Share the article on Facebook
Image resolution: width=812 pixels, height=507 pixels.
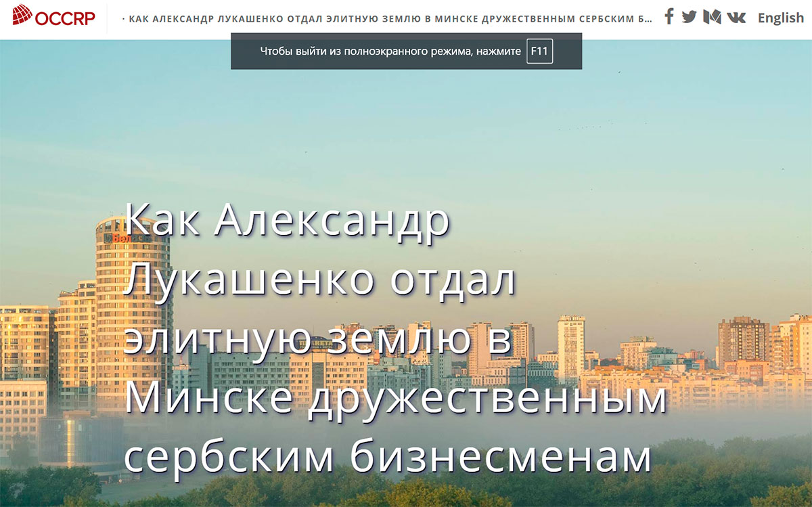669,17
